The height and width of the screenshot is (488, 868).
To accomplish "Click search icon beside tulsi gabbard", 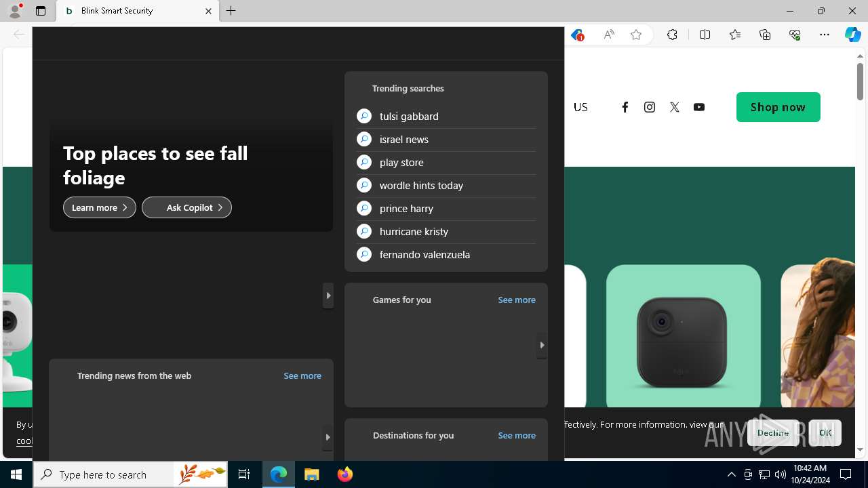I will point(364,116).
